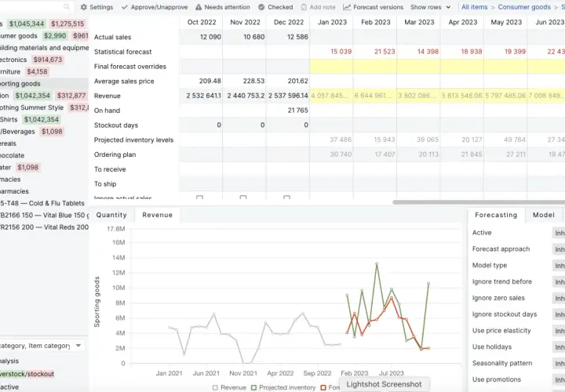Switch to the Quantity chart tab
The width and height of the screenshot is (565, 392).
click(111, 215)
